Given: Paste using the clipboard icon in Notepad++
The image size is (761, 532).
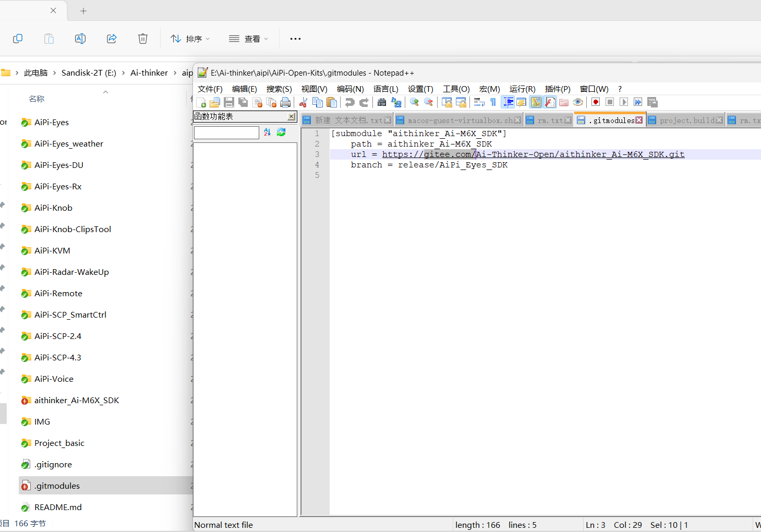Looking at the screenshot, I should coord(331,102).
